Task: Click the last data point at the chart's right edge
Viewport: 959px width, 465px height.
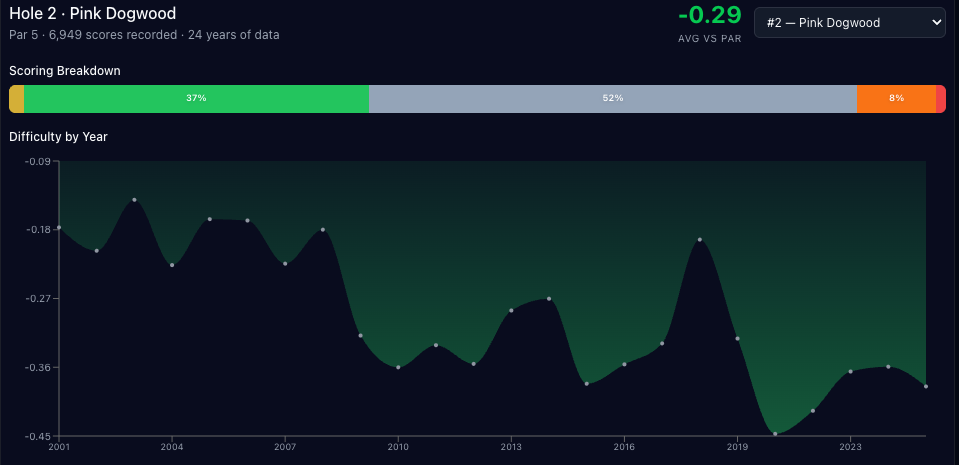Action: [x=926, y=386]
